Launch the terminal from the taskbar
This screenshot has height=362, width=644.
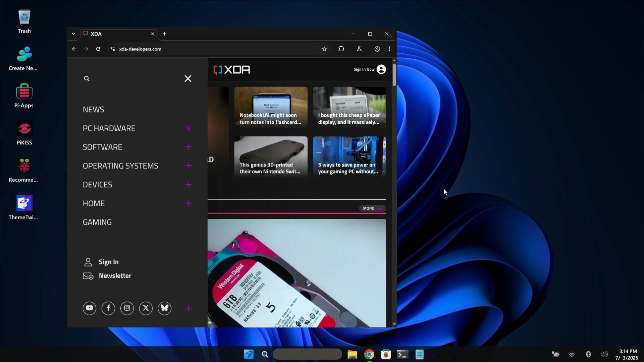tap(402, 354)
